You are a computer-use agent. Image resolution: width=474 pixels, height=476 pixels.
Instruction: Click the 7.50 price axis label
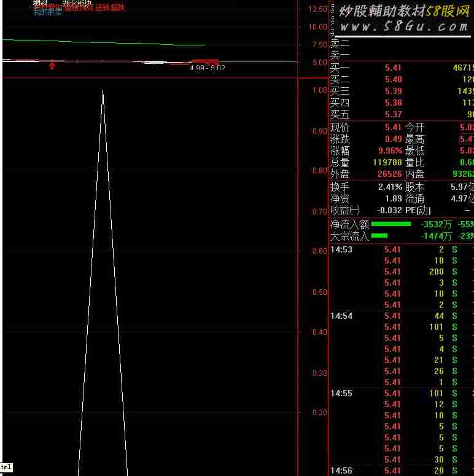(320, 45)
